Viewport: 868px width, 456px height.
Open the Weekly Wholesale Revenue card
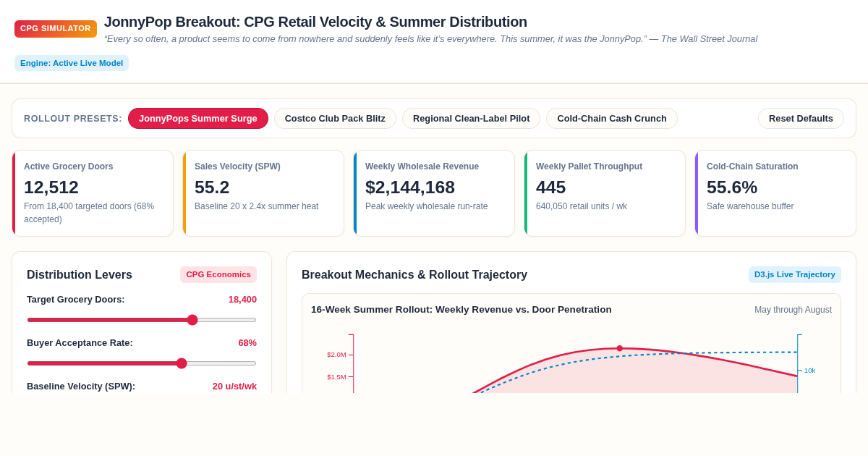[434, 193]
